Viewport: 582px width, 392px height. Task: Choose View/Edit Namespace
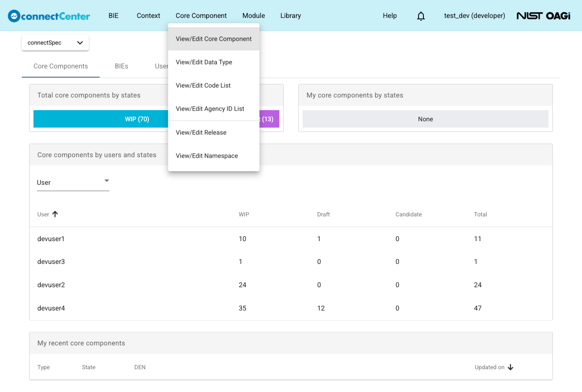click(x=214, y=156)
